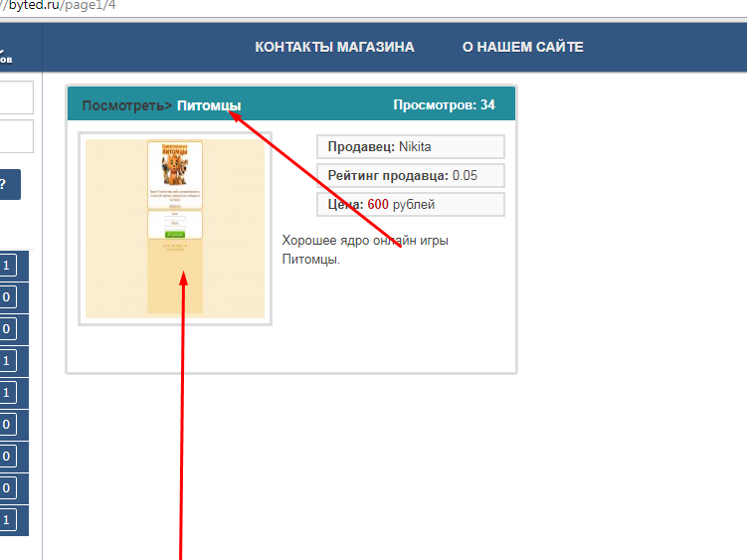The image size is (747, 560).
Task: Focus the lower empty sidebar input box
Action: (16, 136)
